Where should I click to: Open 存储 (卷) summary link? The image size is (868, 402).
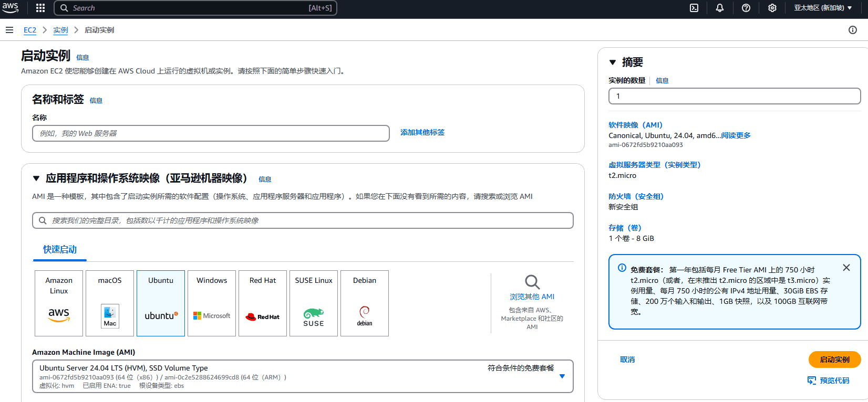(x=625, y=228)
